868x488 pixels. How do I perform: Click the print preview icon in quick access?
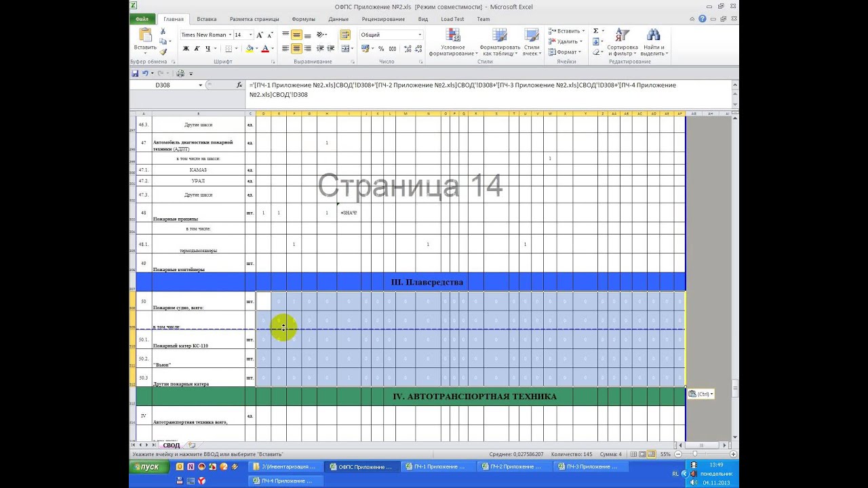180,73
